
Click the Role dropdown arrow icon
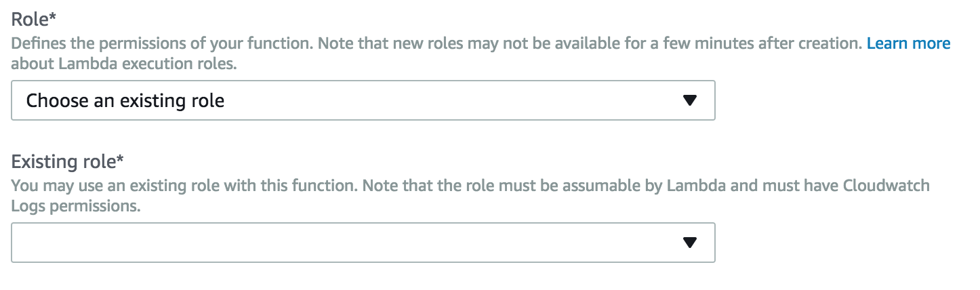[x=689, y=101]
